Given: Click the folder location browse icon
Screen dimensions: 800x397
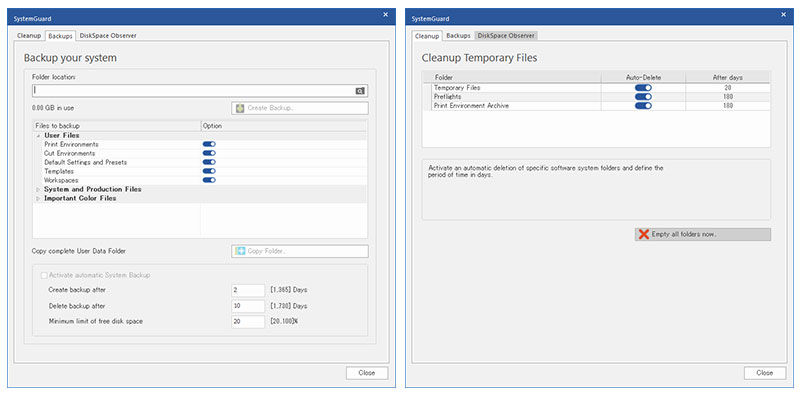Looking at the screenshot, I should [x=360, y=91].
